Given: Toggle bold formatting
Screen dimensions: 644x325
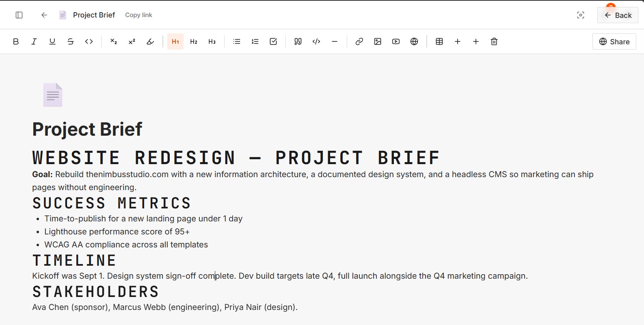Looking at the screenshot, I should click(x=16, y=41).
